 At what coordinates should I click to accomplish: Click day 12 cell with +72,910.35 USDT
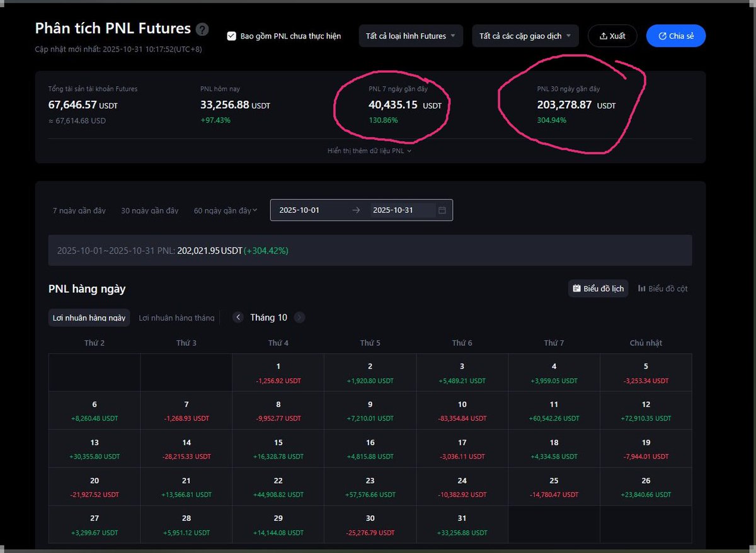[x=646, y=411]
